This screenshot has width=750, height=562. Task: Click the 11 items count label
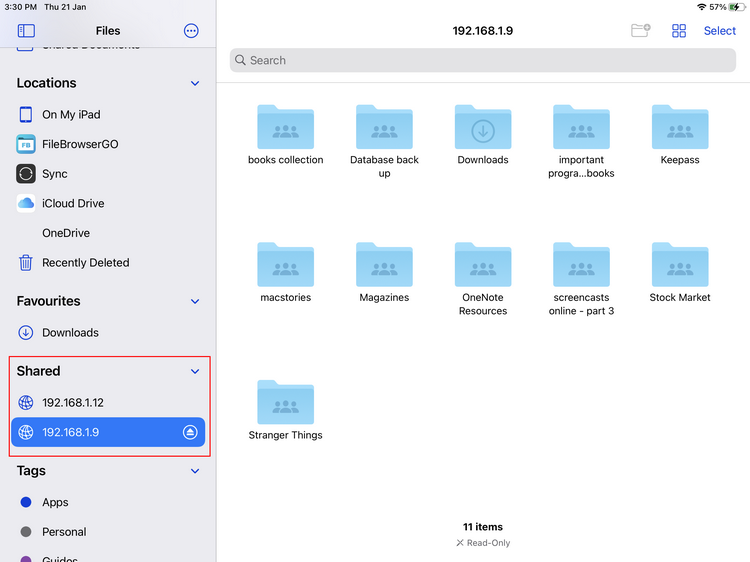click(x=483, y=527)
